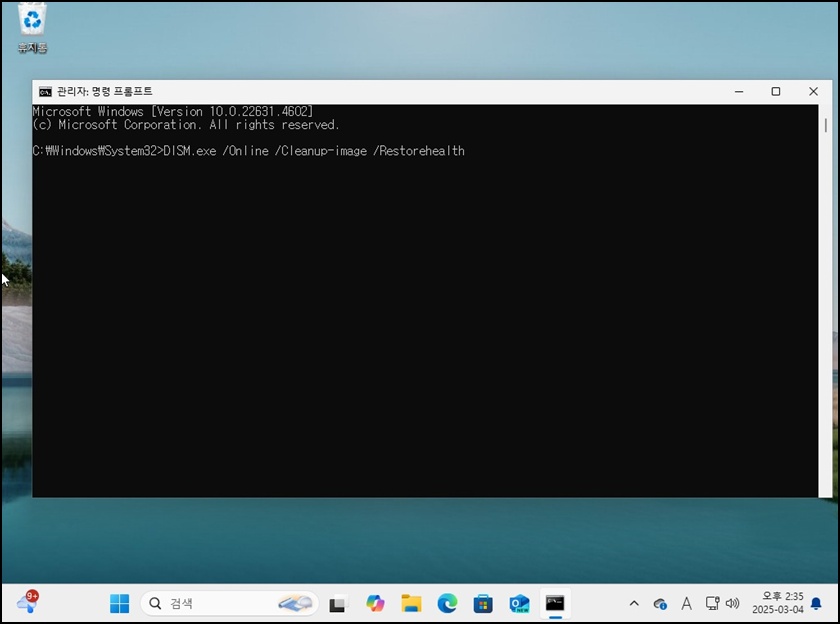This screenshot has width=840, height=624.
Task: Launch Copilot from the taskbar
Action: (375, 604)
